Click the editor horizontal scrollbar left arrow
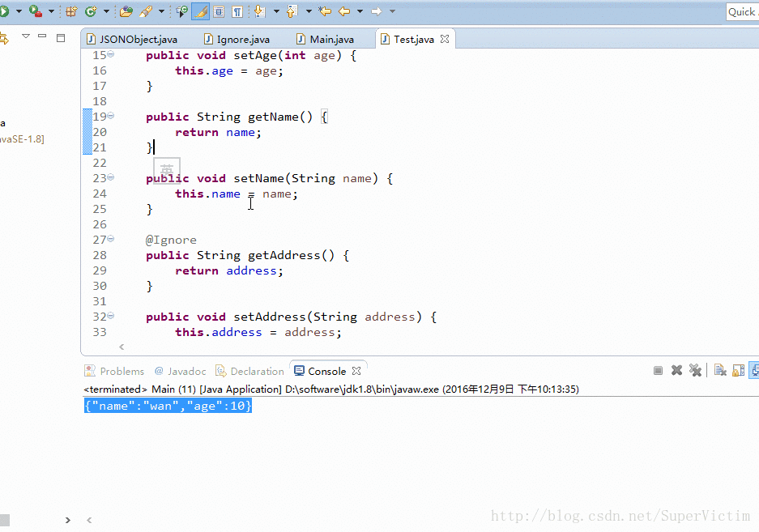 pos(122,347)
